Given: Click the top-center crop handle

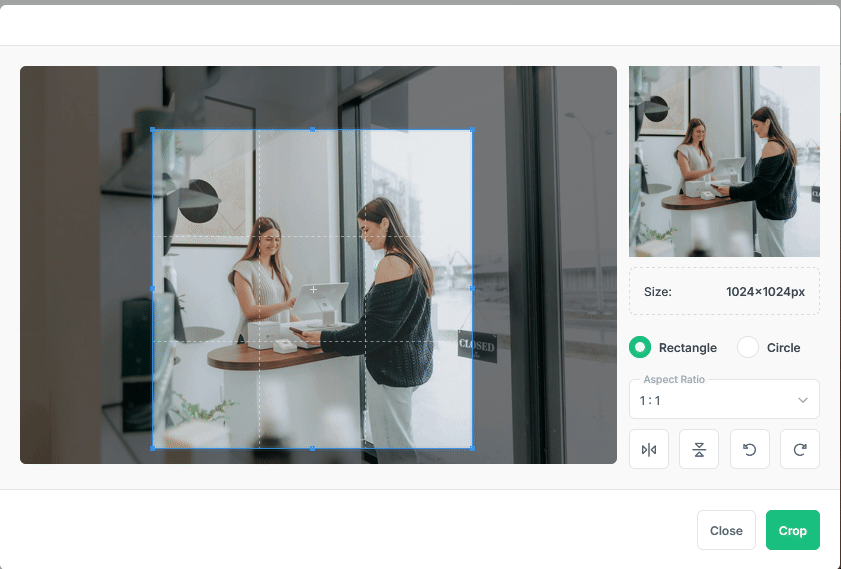Looking at the screenshot, I should click(313, 130).
